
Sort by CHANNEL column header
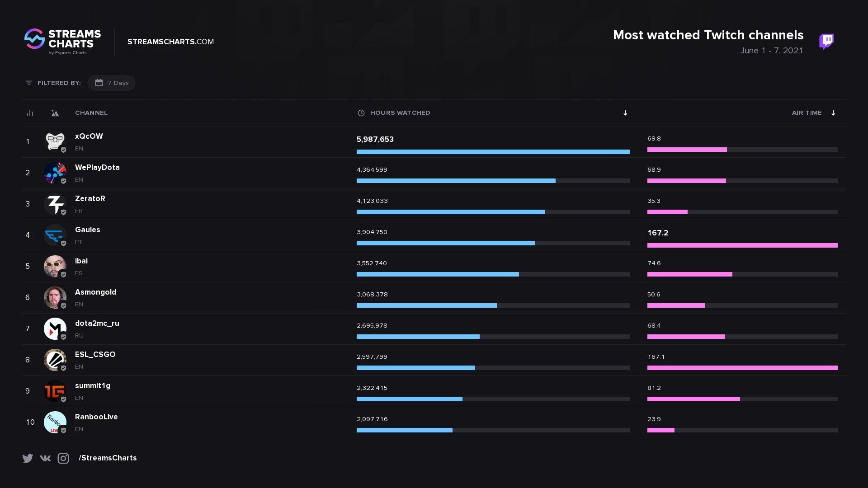(x=91, y=113)
